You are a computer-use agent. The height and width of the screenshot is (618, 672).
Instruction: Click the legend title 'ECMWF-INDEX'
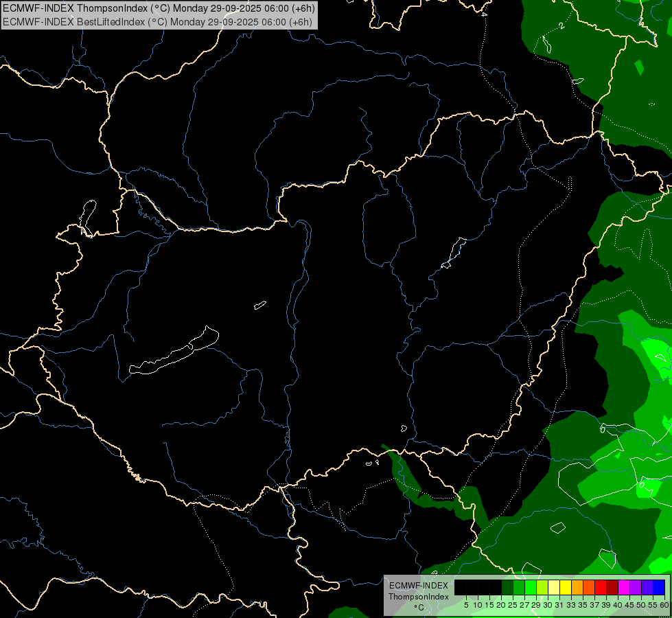tap(419, 586)
